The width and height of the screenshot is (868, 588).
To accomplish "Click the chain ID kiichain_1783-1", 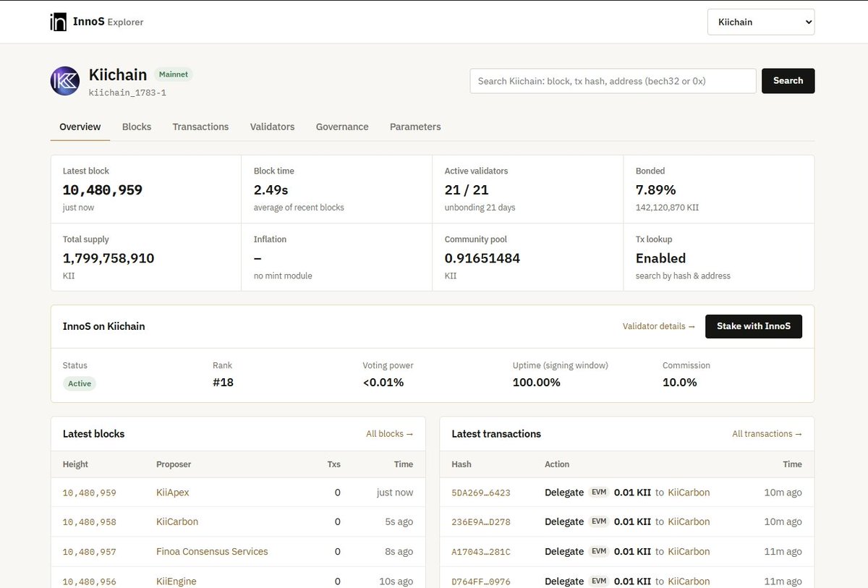I will [127, 93].
